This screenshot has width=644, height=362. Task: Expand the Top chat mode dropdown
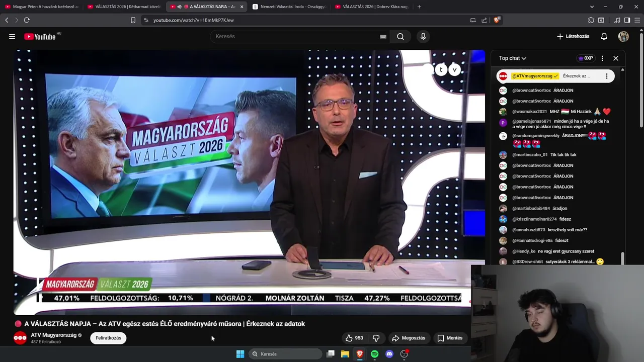click(513, 58)
